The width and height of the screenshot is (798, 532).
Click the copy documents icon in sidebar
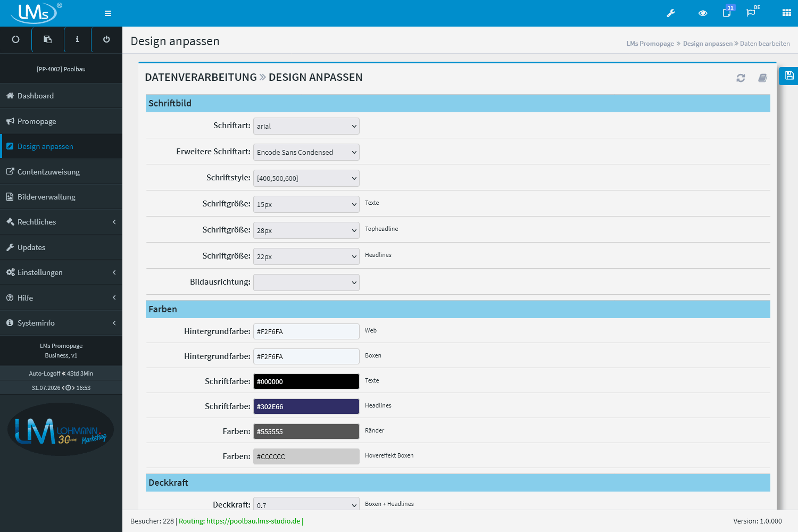coord(47,39)
